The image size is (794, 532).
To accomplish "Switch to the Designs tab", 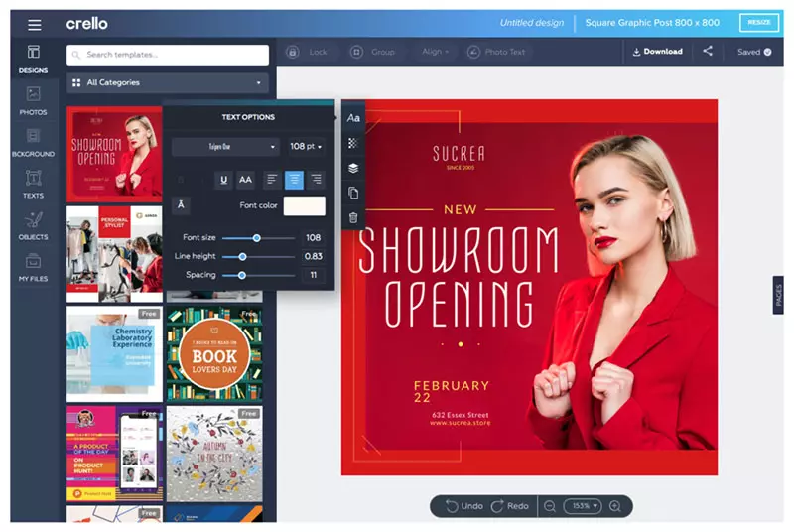I will click(x=34, y=60).
